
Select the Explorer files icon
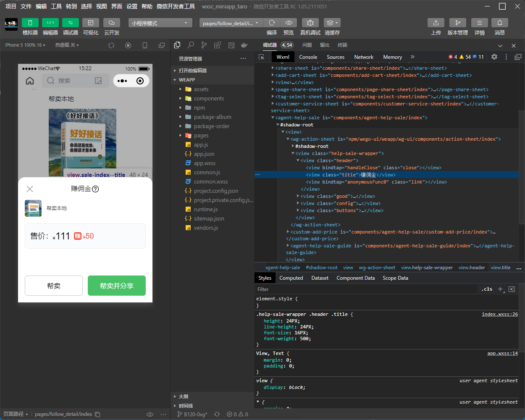click(x=177, y=45)
